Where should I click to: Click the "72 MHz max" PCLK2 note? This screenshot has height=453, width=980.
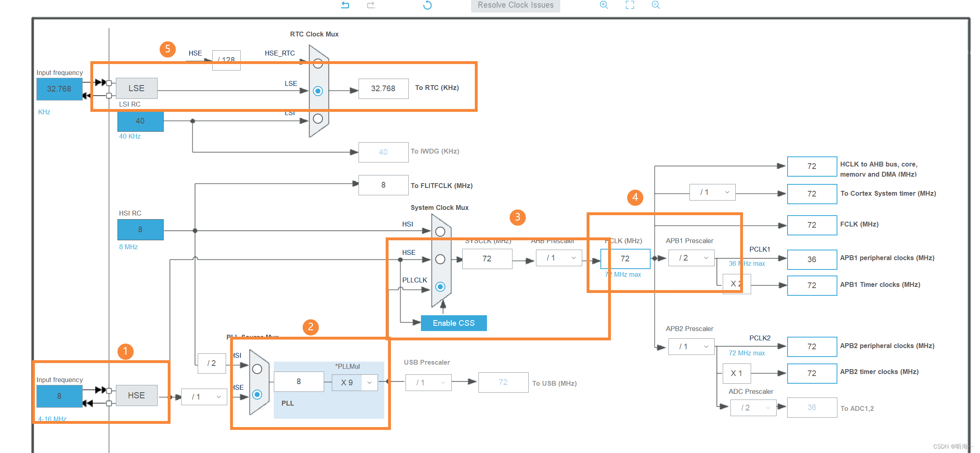(x=747, y=353)
